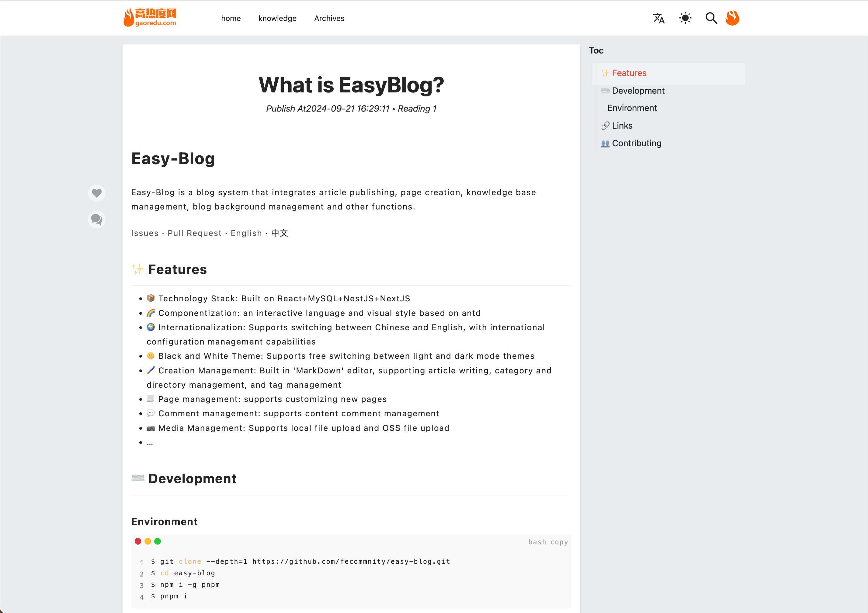Open the Issues link
The image size is (868, 613).
click(x=145, y=233)
